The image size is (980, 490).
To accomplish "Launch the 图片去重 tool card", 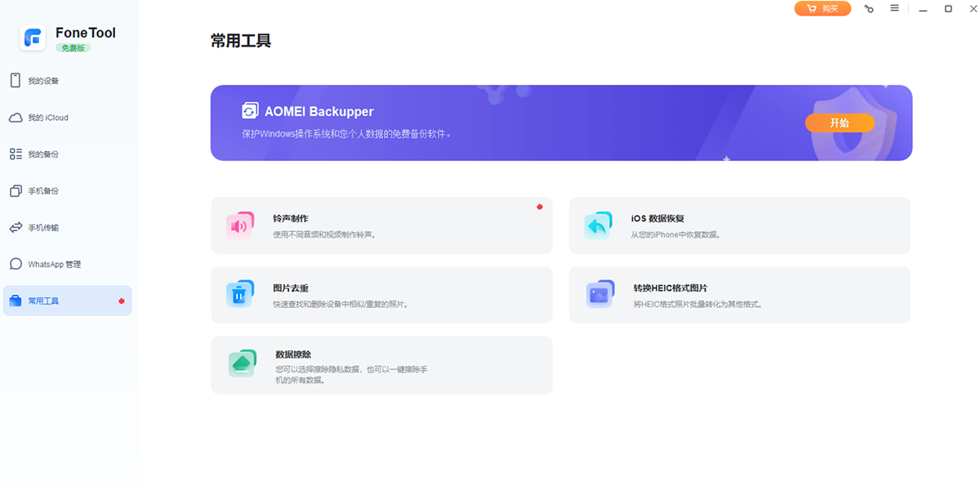I will pyautogui.click(x=381, y=294).
